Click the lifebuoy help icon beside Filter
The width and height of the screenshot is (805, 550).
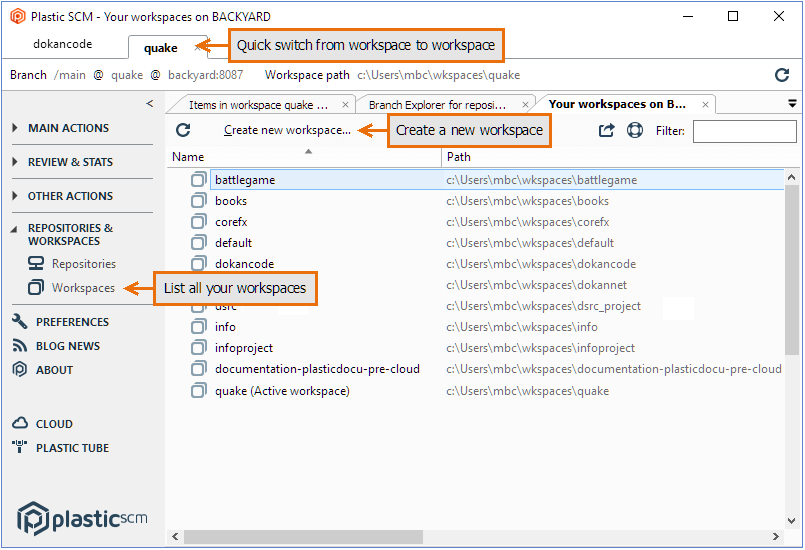(x=635, y=130)
